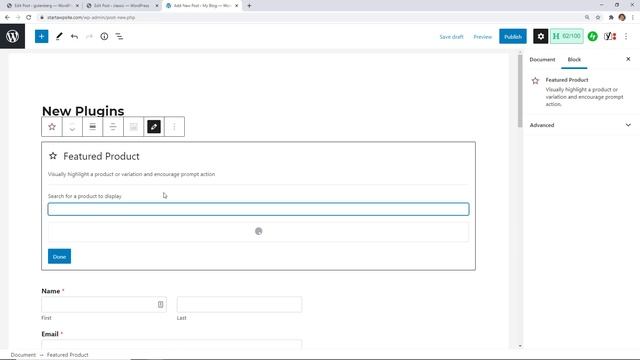Click Save draft
Image resolution: width=640 pixels, height=360 pixels.
[451, 37]
